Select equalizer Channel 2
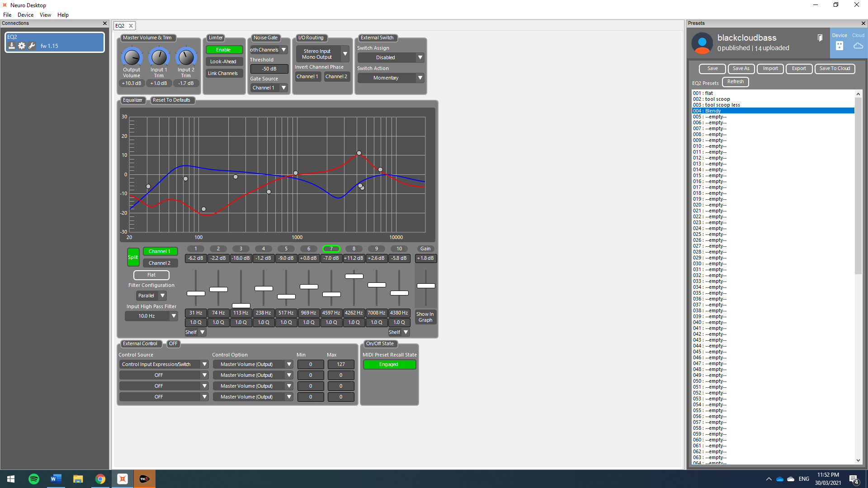868x488 pixels. (160, 263)
